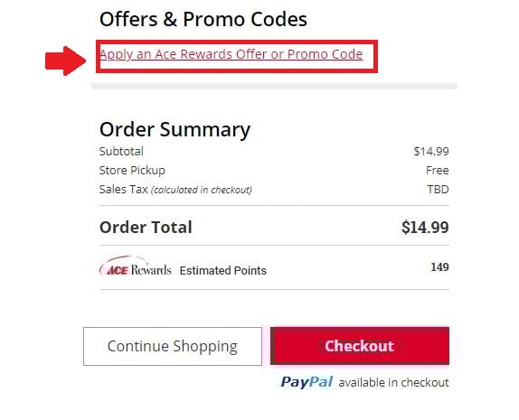Click the available in checkout text
This screenshot has height=420, width=519.
point(393,383)
